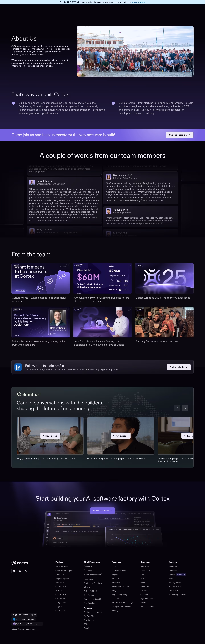The width and height of the screenshot is (205, 644).
Task: Open Engineering Blog footer link
Action: click(x=119, y=594)
